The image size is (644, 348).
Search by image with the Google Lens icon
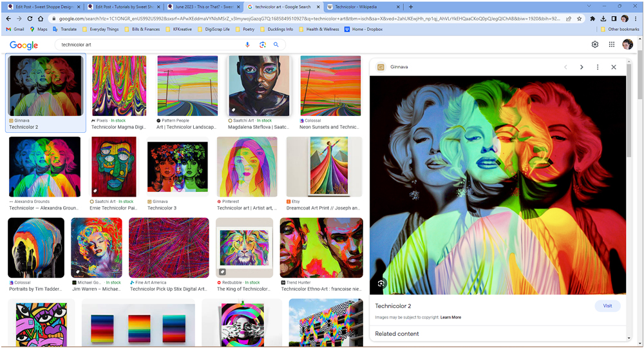tap(263, 44)
